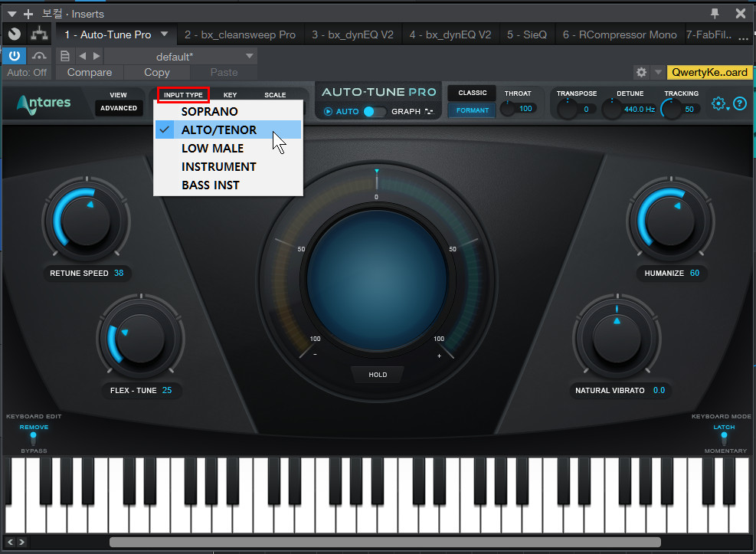Viewport: 756px width, 554px height.
Task: Open the host gear settings icon
Action: point(641,72)
